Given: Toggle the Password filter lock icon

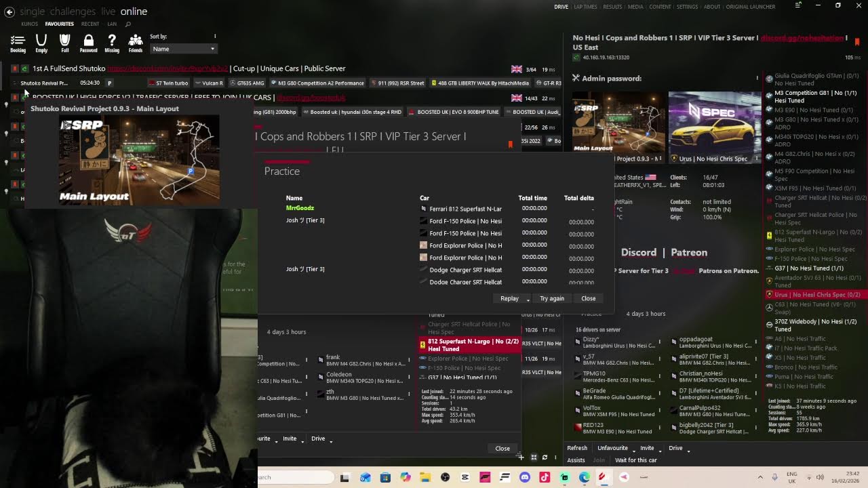Looking at the screenshot, I should coord(88,43).
